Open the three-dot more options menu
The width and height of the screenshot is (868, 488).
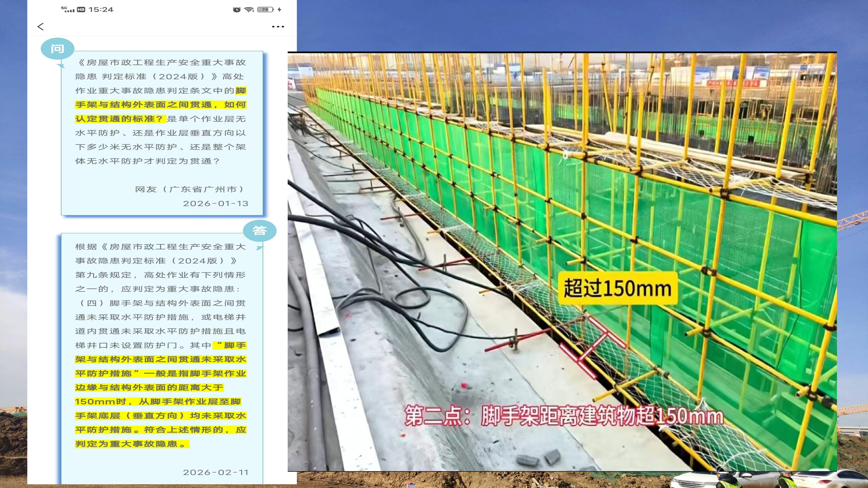coord(278,27)
